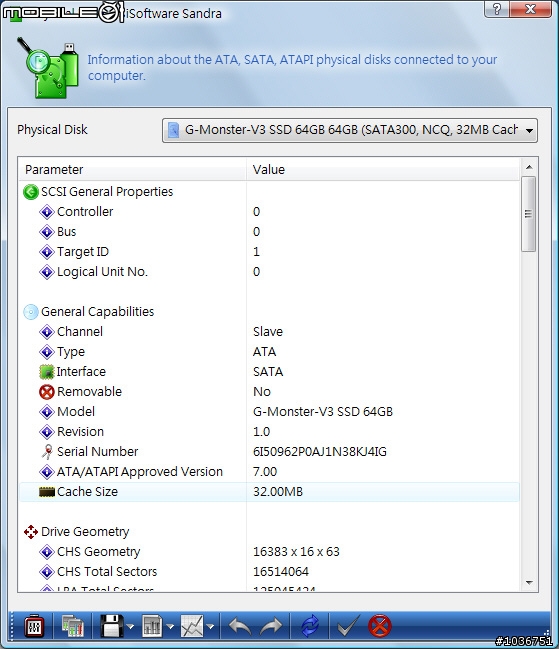Viewport: 559px width, 649px height.
Task: Select the ATA/ATAPI Approved Version label
Action: 140,472
